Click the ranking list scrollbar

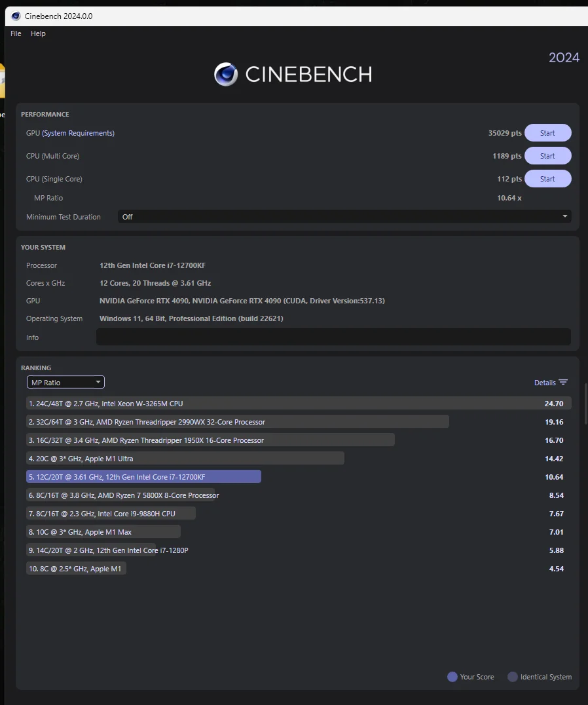pos(585,404)
